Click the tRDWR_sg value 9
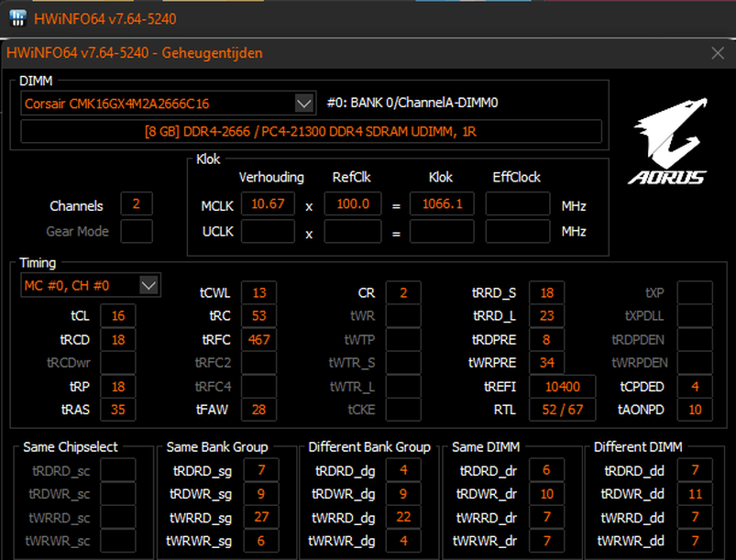Screen dimensions: 736x560 coord(261,494)
